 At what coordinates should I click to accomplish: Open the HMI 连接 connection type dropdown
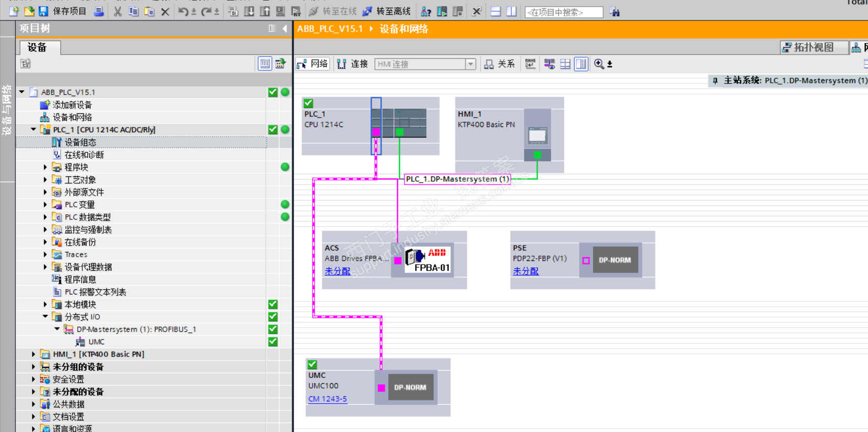471,64
